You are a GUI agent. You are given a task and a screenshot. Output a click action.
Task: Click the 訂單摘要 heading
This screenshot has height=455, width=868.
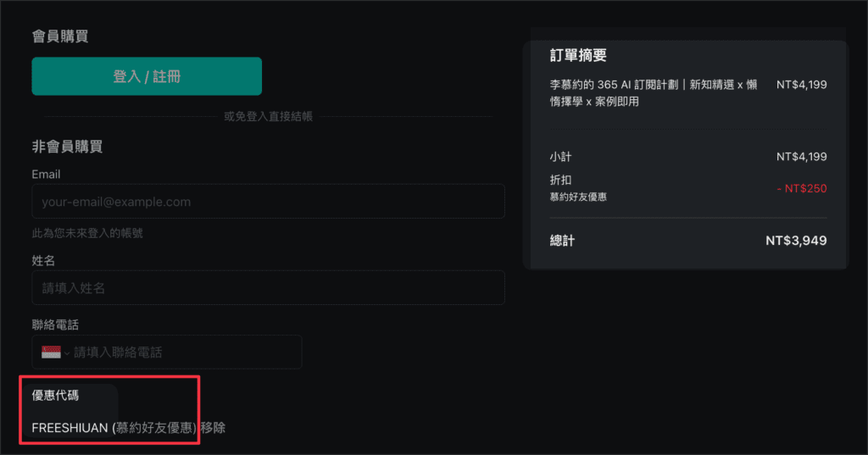pos(578,56)
